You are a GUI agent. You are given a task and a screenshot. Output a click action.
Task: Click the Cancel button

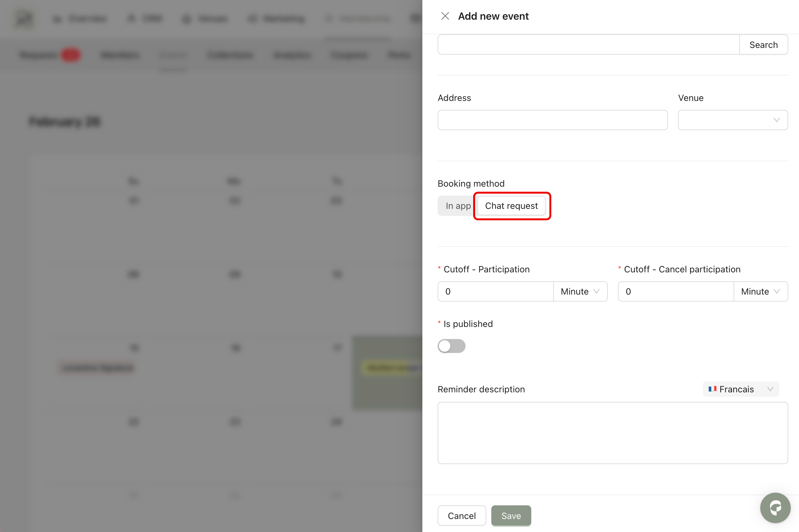pyautogui.click(x=461, y=516)
